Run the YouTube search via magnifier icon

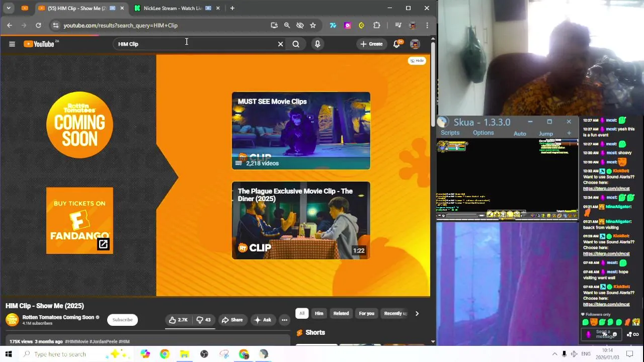pyautogui.click(x=296, y=44)
